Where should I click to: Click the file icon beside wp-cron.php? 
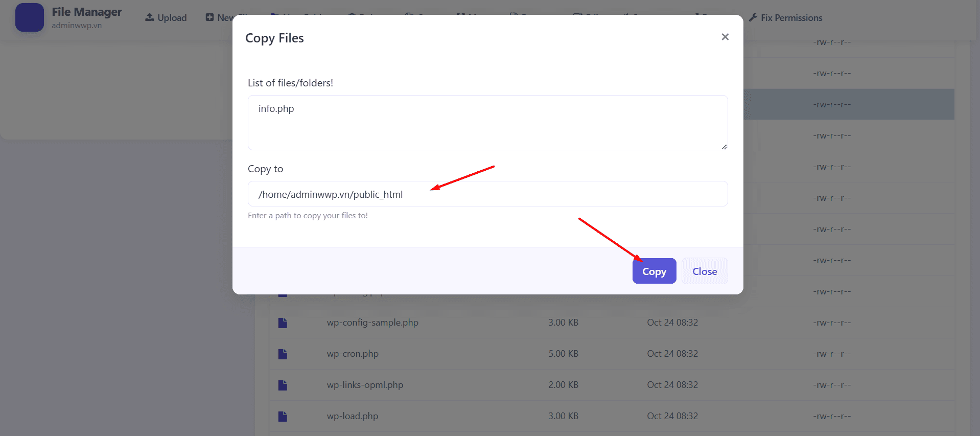[283, 354]
